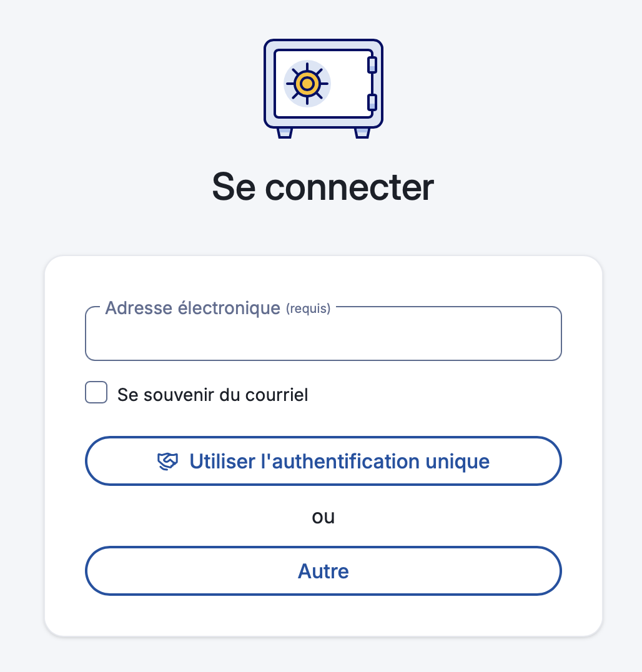The height and width of the screenshot is (672, 642).
Task: Enable the Se souvenir du courriel checkbox
Action: 96,393
